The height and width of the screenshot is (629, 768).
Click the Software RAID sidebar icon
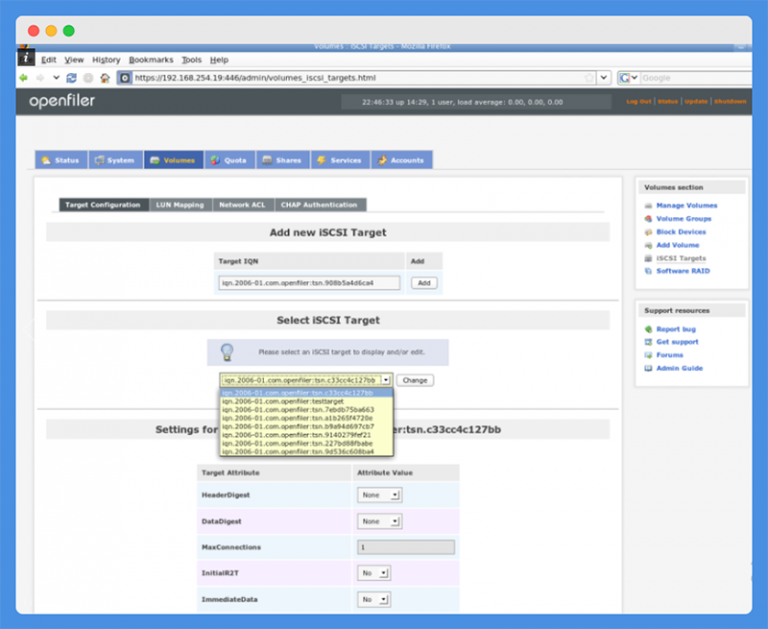click(x=648, y=271)
